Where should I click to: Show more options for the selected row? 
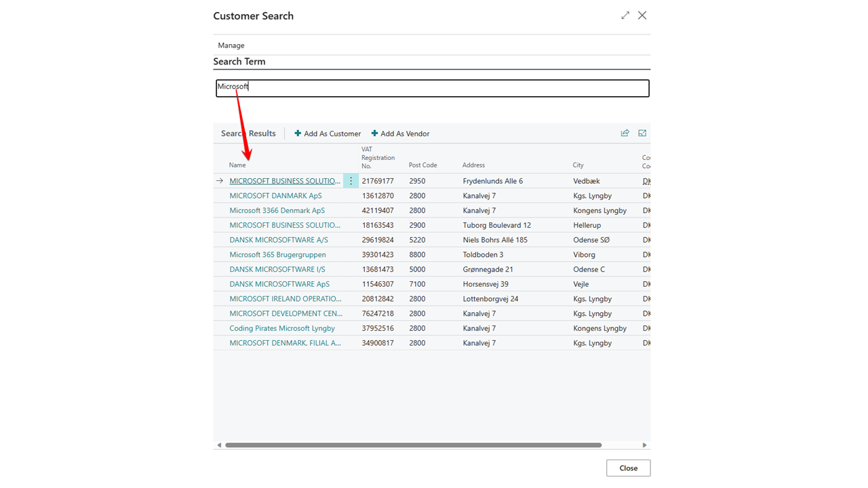click(x=351, y=181)
